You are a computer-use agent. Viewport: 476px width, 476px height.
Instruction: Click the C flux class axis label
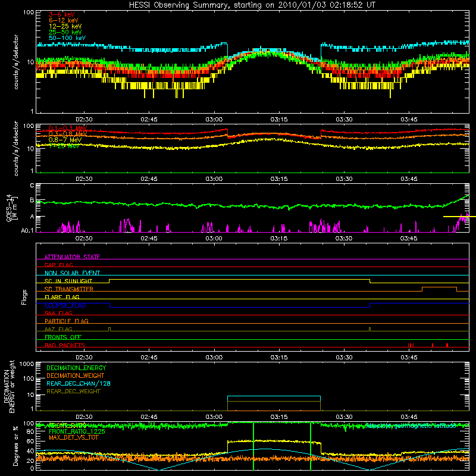coord(32,186)
